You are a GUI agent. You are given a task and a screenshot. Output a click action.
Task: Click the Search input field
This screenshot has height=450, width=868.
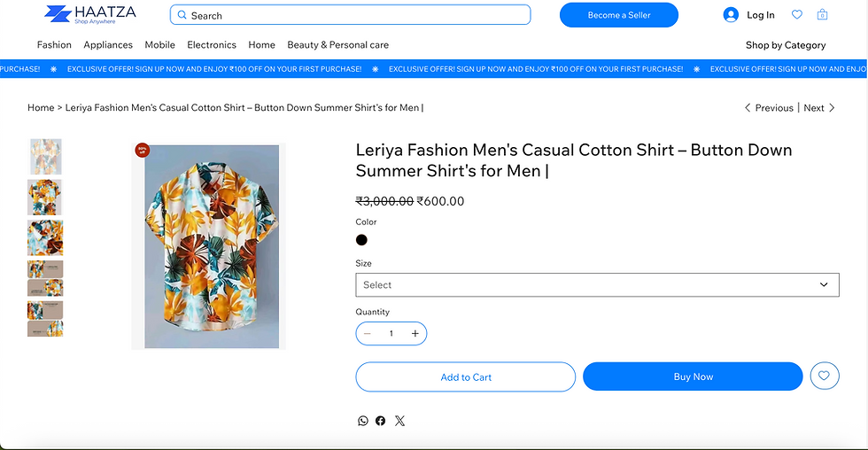[x=351, y=15]
